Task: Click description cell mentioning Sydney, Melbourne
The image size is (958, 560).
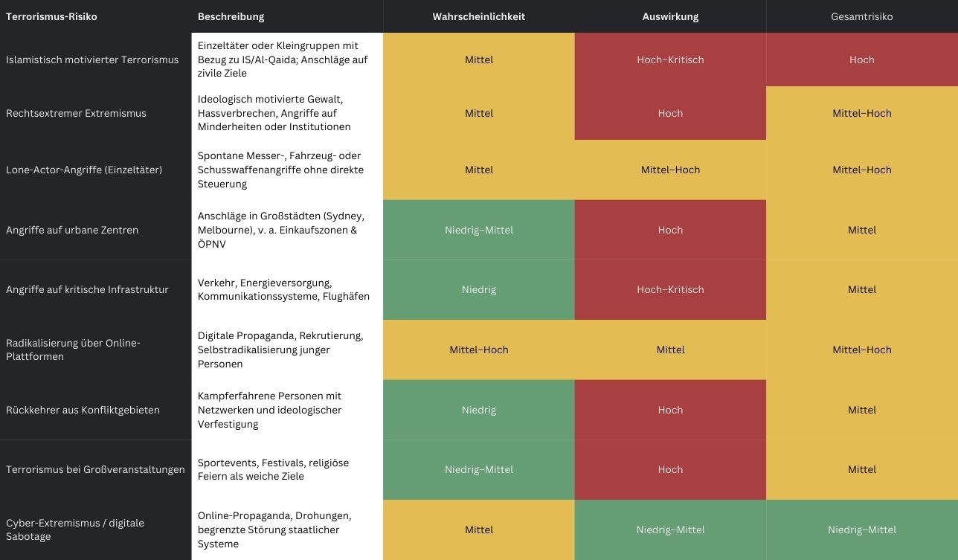Action: point(281,230)
